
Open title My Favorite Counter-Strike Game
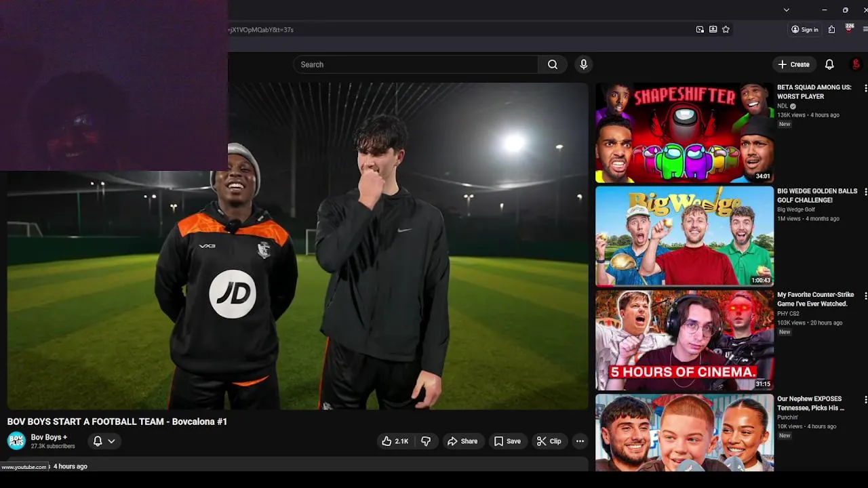(x=816, y=299)
